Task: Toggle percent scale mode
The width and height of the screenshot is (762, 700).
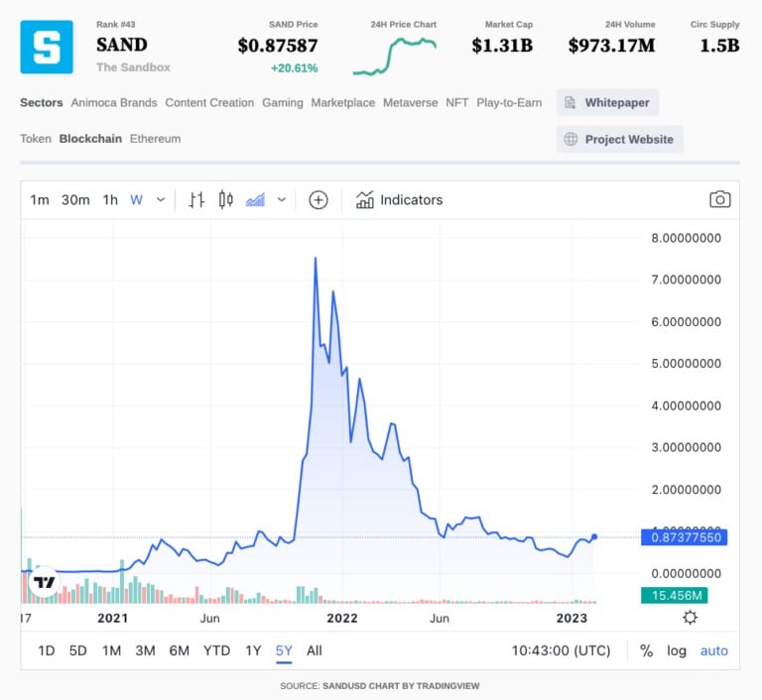Action: [646, 650]
